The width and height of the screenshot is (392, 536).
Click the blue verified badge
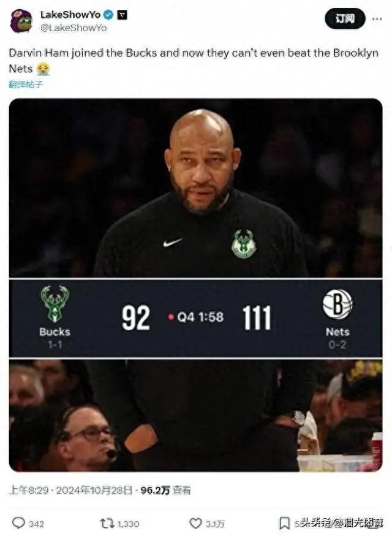pyautogui.click(x=108, y=14)
